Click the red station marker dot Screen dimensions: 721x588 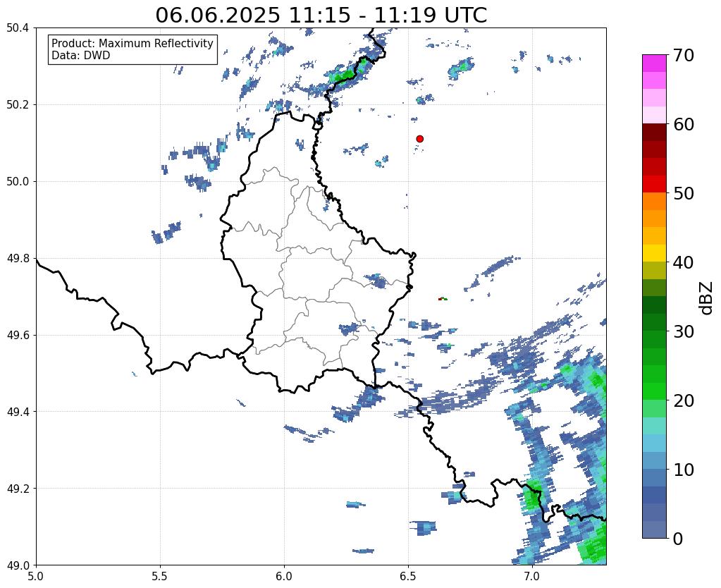click(x=419, y=139)
